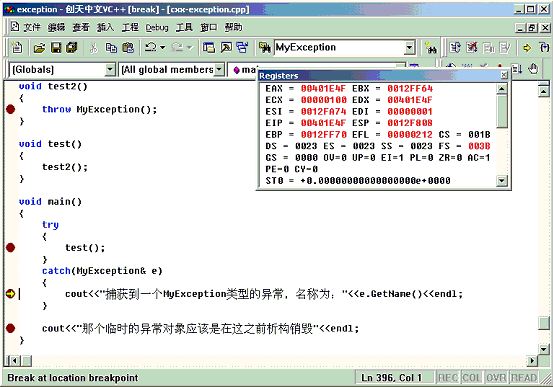Click the Show Next Statement yellow arrow
553x387 pixels.
tap(527, 47)
